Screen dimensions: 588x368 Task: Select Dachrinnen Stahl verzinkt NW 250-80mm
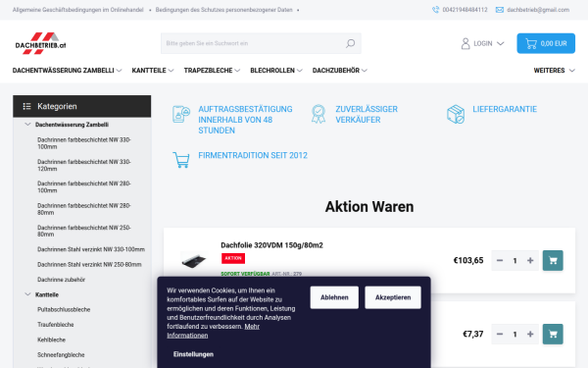(x=89, y=264)
